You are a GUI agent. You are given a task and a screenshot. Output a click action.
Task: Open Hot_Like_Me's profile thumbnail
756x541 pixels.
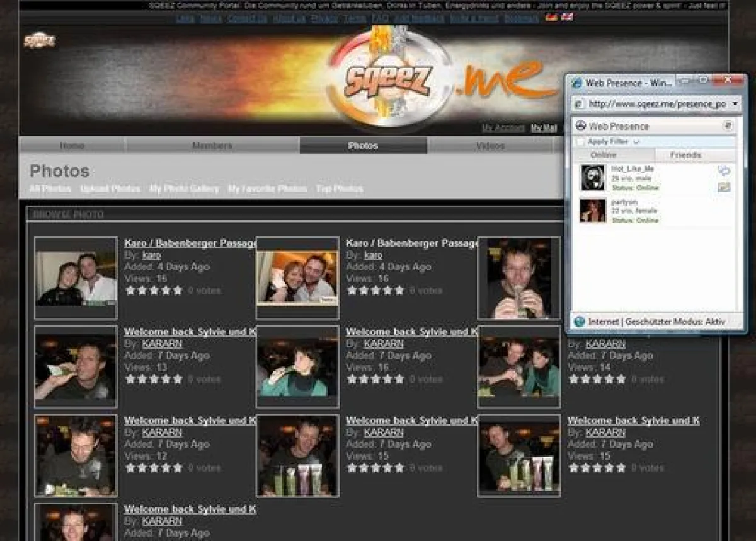pos(593,177)
